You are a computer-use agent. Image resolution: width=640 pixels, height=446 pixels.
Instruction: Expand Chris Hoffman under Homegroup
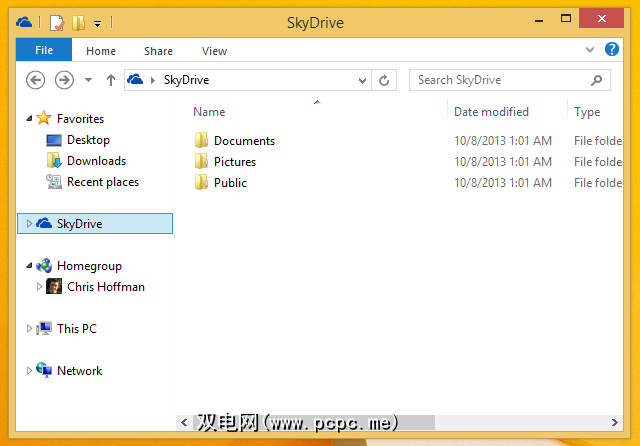(39, 286)
